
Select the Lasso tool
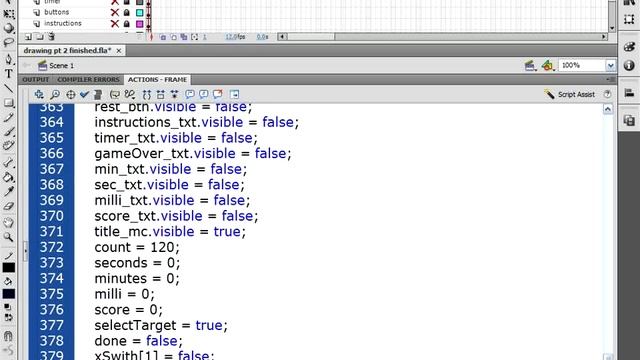[x=8, y=42]
